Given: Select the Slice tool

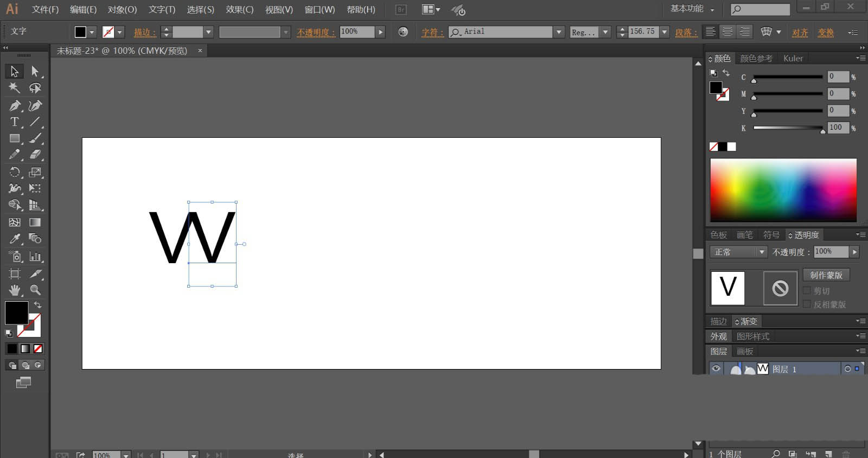Looking at the screenshot, I should pos(35,273).
